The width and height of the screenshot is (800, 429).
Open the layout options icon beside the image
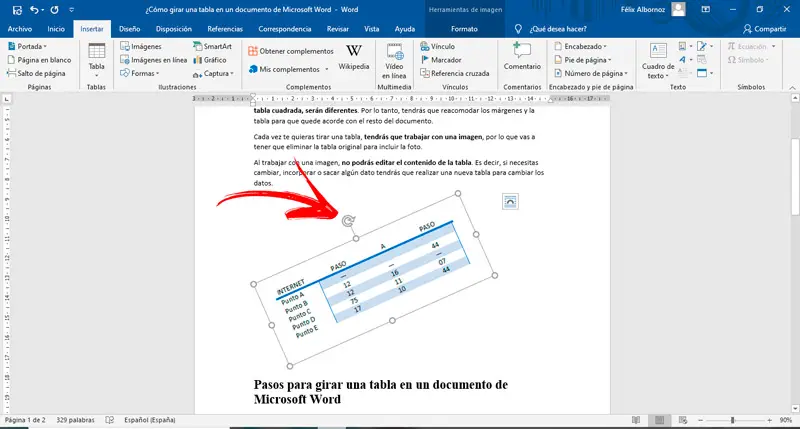(510, 201)
